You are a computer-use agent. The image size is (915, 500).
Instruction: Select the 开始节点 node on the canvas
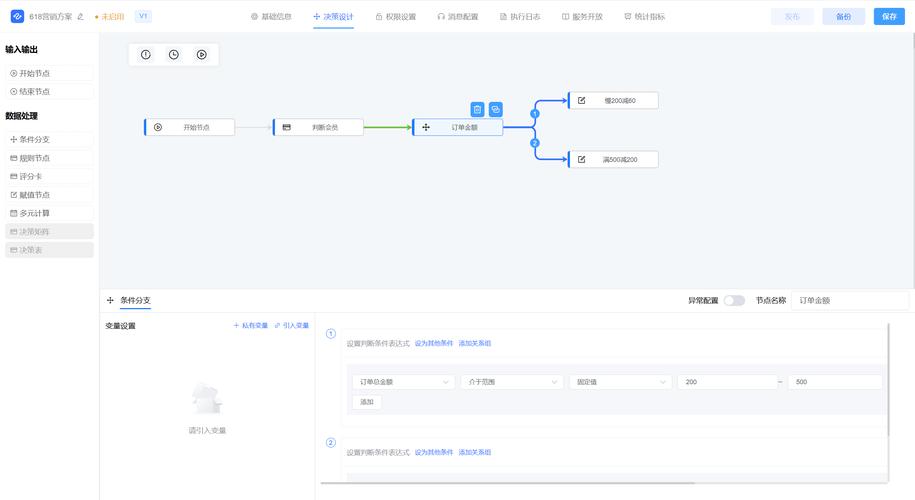(x=190, y=127)
